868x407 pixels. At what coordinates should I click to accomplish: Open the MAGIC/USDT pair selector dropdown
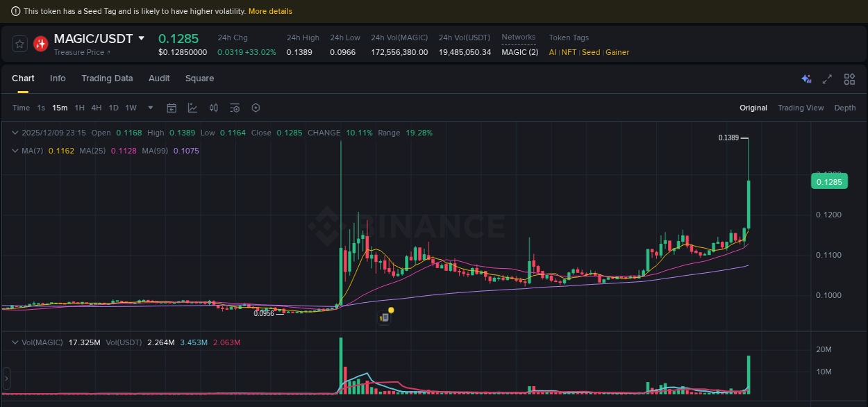coord(141,38)
